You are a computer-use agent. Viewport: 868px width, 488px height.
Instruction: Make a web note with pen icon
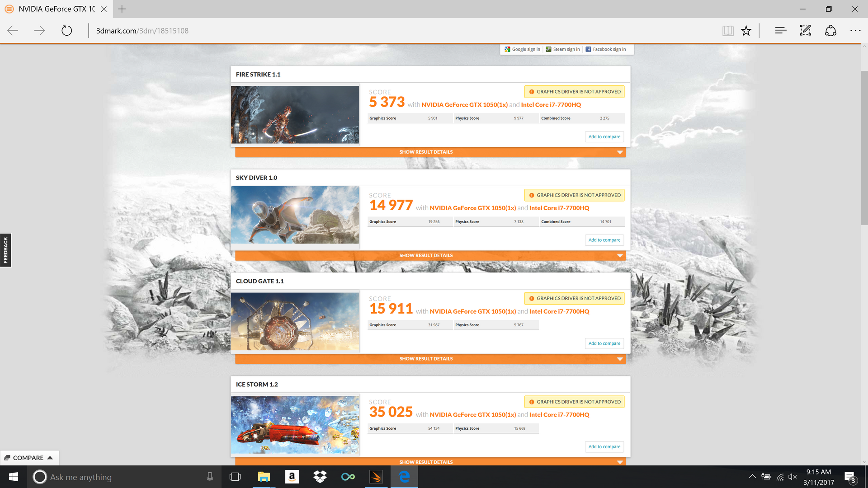806,31
